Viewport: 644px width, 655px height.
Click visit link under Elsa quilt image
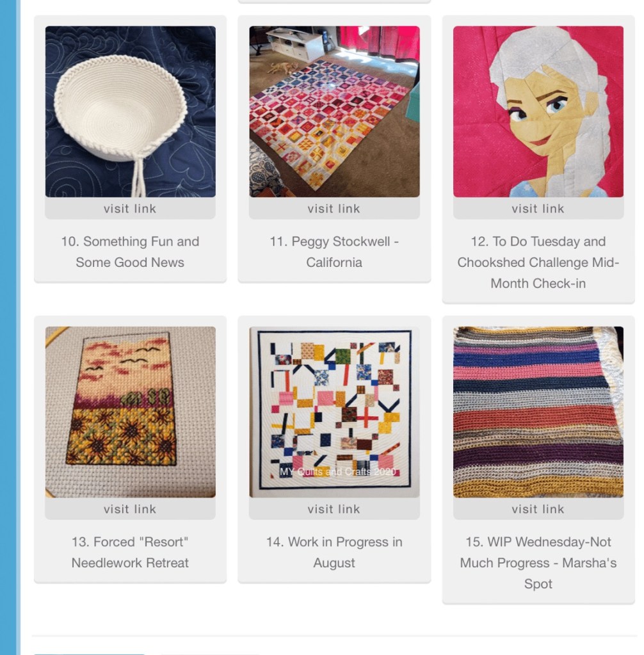tap(538, 209)
